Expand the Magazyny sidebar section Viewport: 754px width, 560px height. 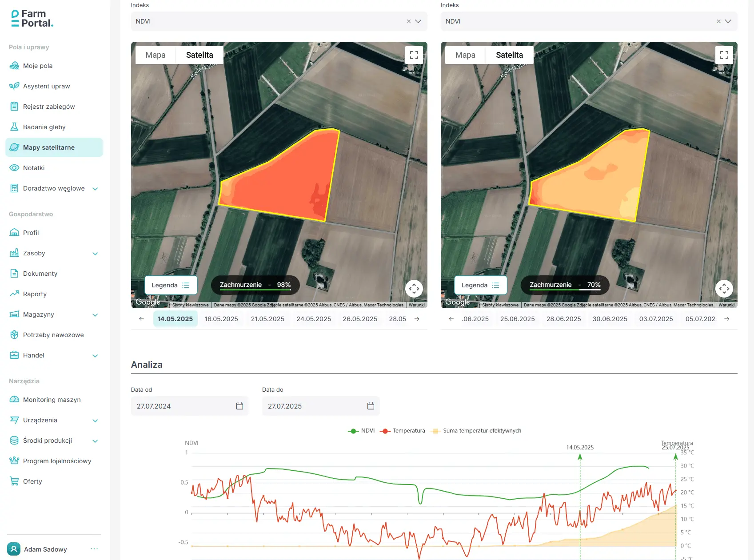(x=95, y=315)
